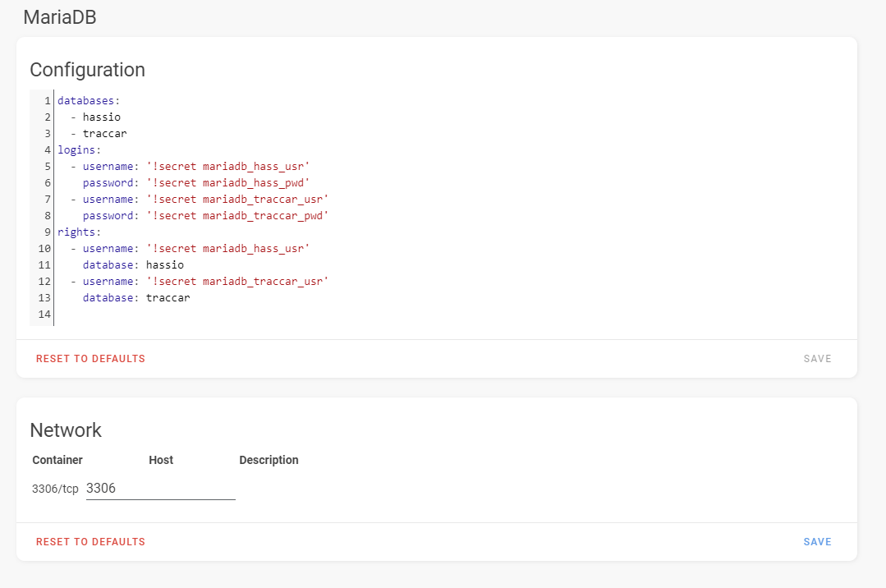Screen dimensions: 886x588
Task: Click RESET TO DEFAULTS in the Configuration section
Action: click(90, 358)
